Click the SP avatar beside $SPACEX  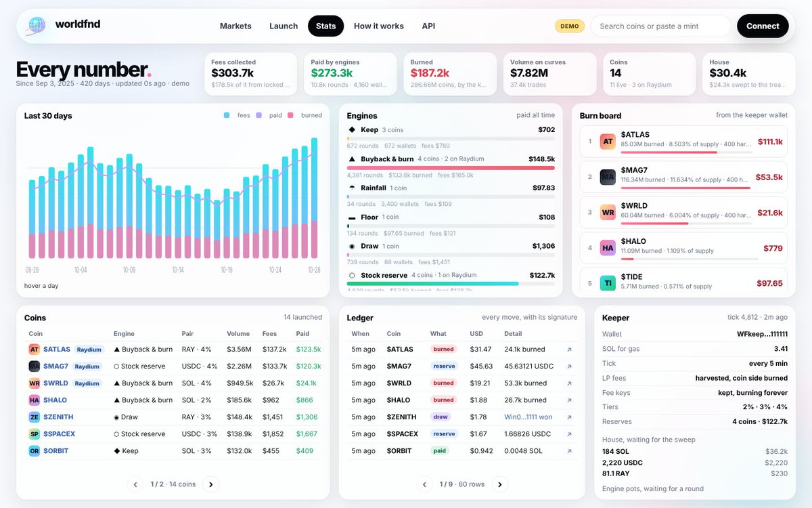coord(34,434)
